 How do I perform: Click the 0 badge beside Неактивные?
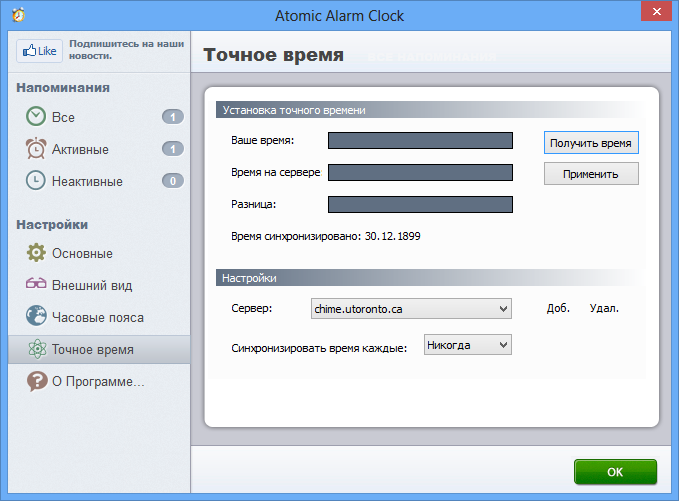click(x=173, y=181)
